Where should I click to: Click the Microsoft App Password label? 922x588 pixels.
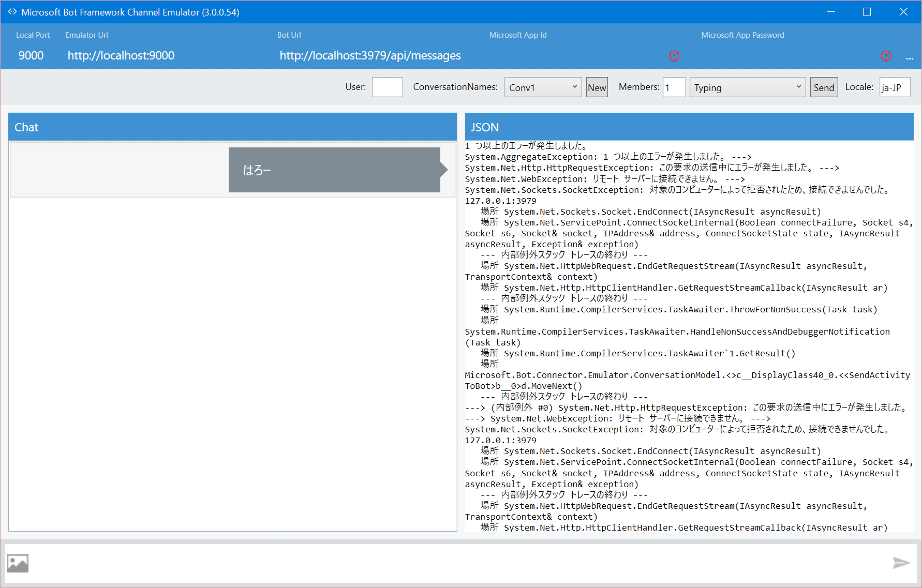click(x=742, y=35)
